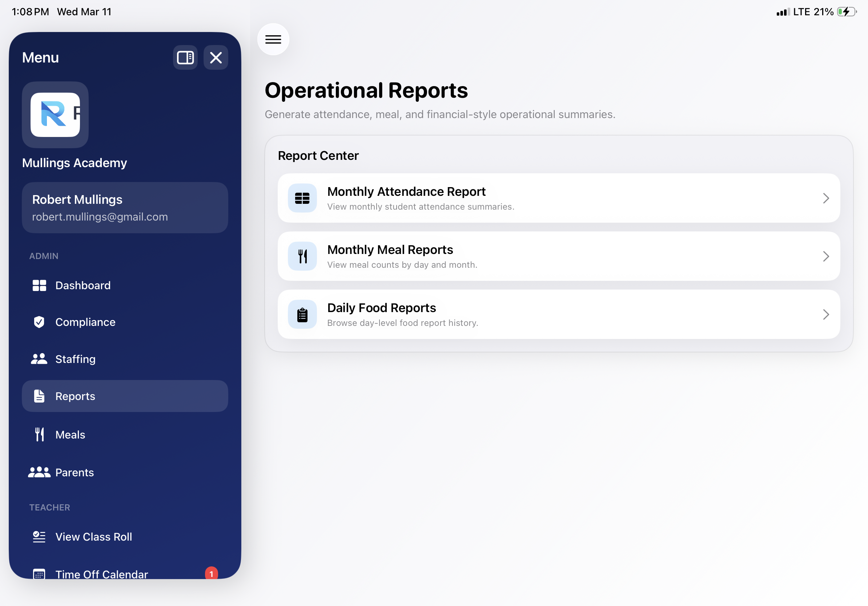Go to Parents menu item

[125, 473]
